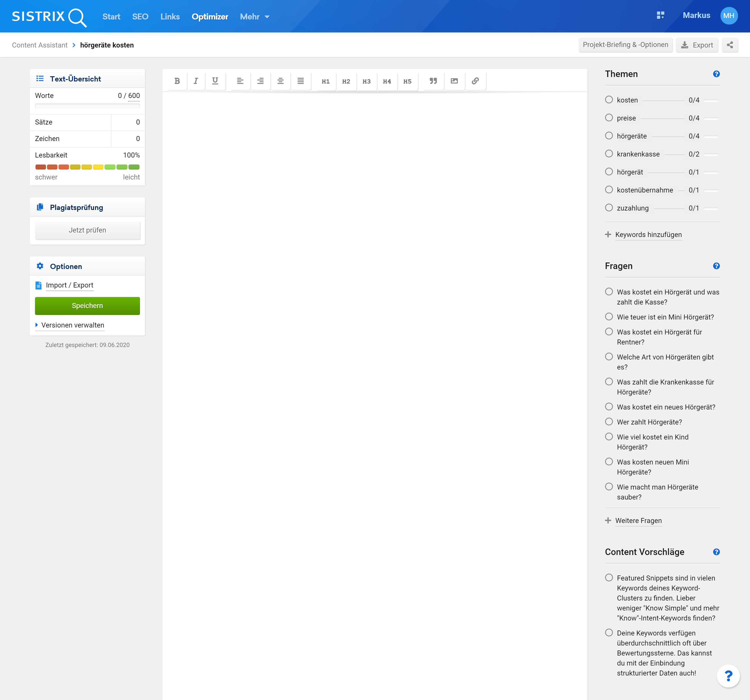The height and width of the screenshot is (700, 750).
Task: Open the Links navigation item
Action: tap(170, 16)
